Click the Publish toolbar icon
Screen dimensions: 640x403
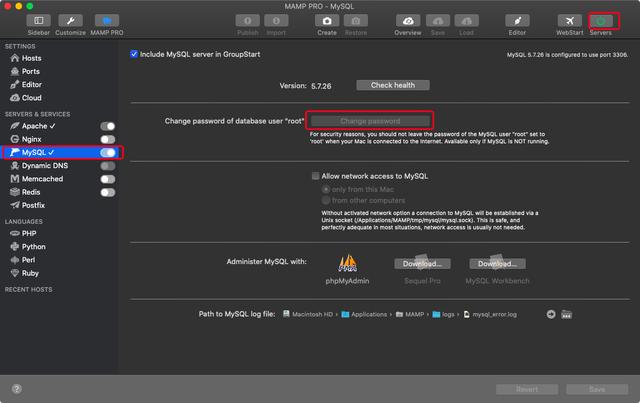click(x=247, y=20)
